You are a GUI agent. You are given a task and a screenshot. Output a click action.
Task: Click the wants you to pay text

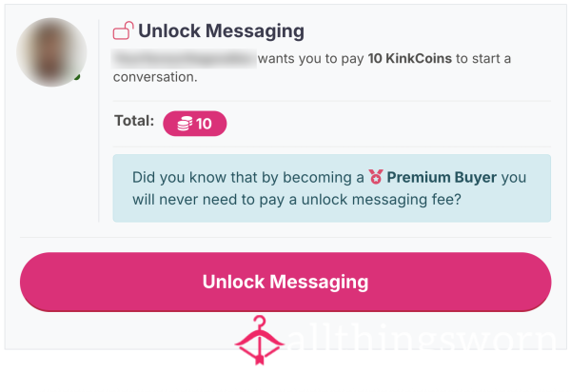click(x=310, y=59)
